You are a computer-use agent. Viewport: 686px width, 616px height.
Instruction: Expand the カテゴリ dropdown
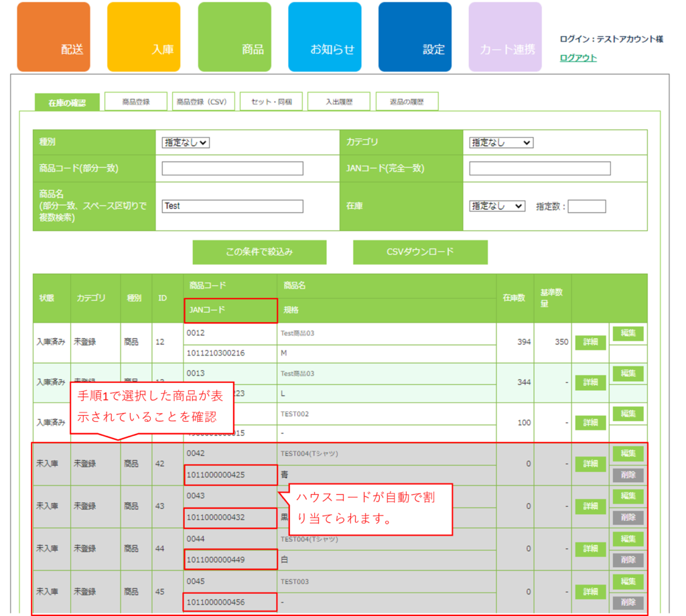pos(501,143)
